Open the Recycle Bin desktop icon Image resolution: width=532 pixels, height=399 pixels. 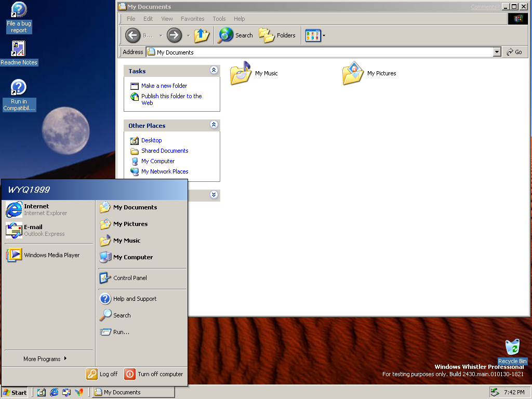pos(512,348)
